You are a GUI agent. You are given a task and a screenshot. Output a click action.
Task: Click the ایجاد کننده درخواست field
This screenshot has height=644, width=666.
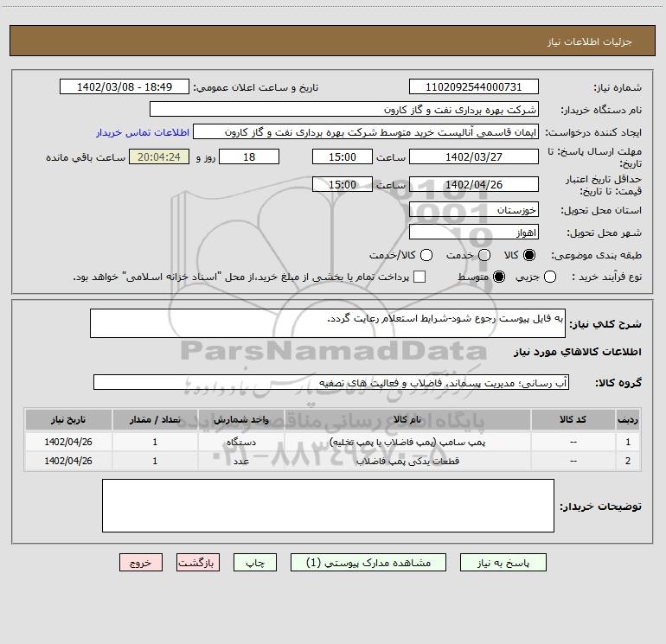pyautogui.click(x=366, y=132)
